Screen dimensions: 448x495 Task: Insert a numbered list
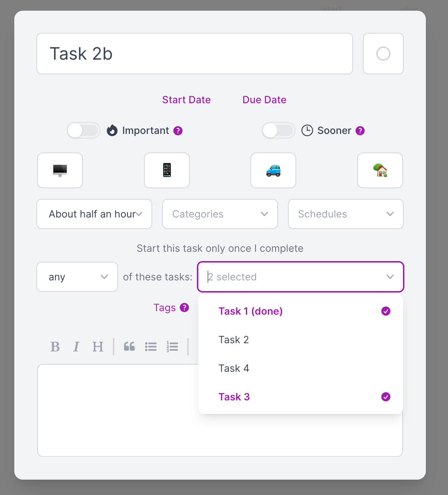[x=172, y=347]
